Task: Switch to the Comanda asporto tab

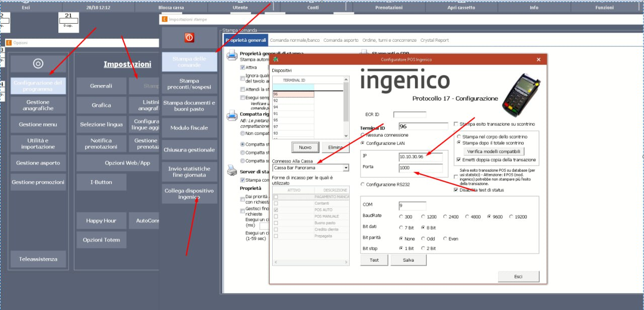Action: [341, 40]
